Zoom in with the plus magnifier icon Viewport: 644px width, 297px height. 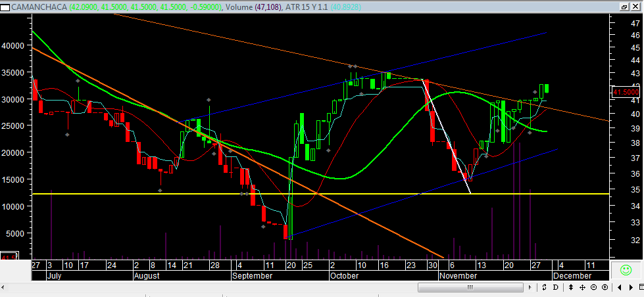[x=605, y=287]
